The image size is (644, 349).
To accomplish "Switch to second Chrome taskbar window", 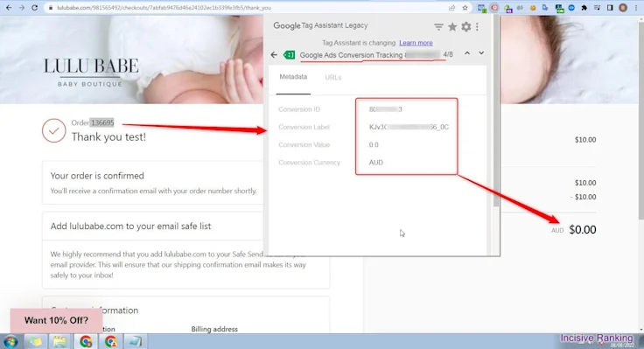I will (x=110, y=342).
